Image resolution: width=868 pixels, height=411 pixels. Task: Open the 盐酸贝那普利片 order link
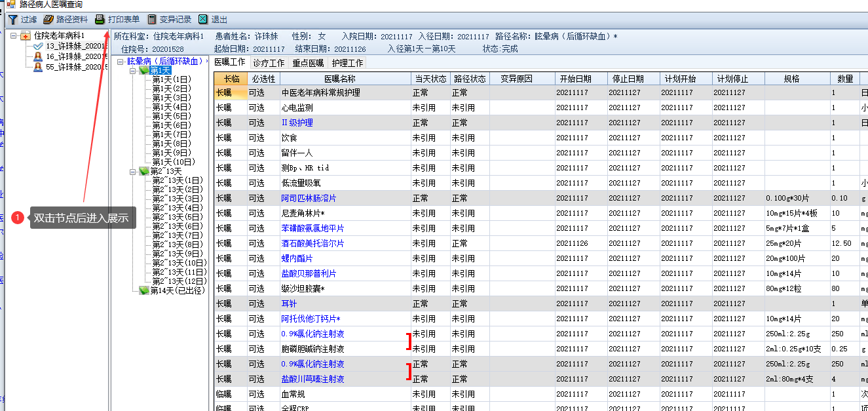click(x=309, y=273)
